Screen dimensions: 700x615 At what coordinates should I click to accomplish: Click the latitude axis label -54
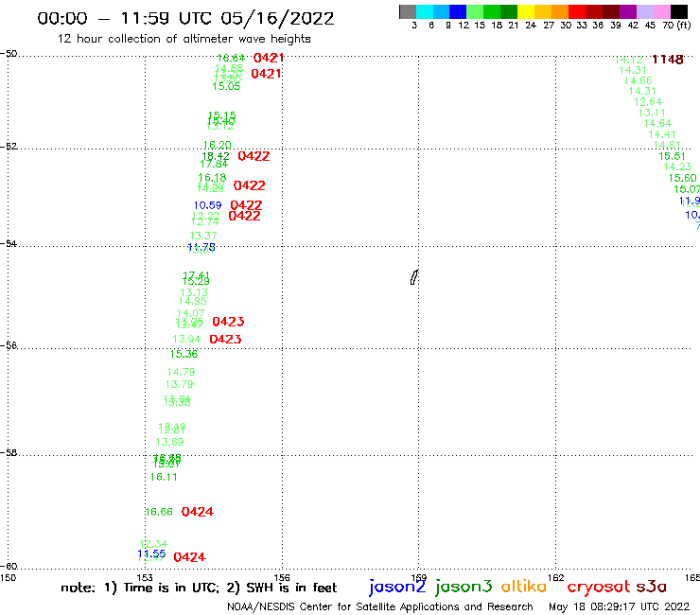tap(9, 244)
